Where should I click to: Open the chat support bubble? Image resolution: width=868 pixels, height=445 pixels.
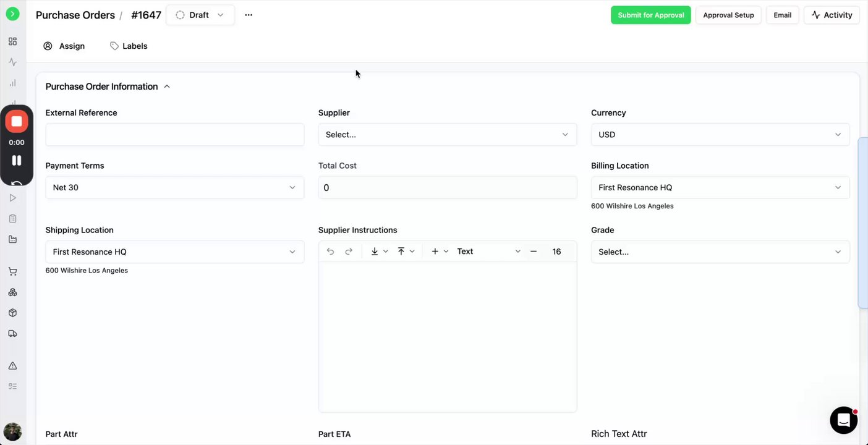click(843, 420)
